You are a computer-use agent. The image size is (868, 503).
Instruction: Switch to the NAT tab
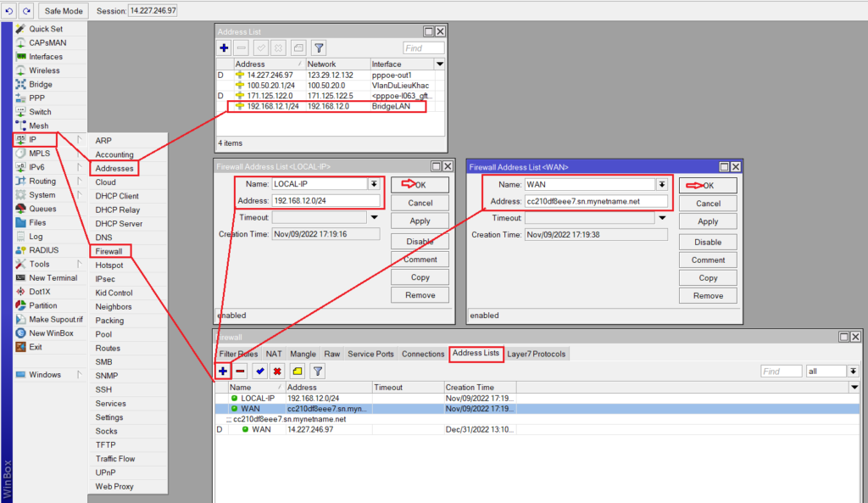(274, 354)
